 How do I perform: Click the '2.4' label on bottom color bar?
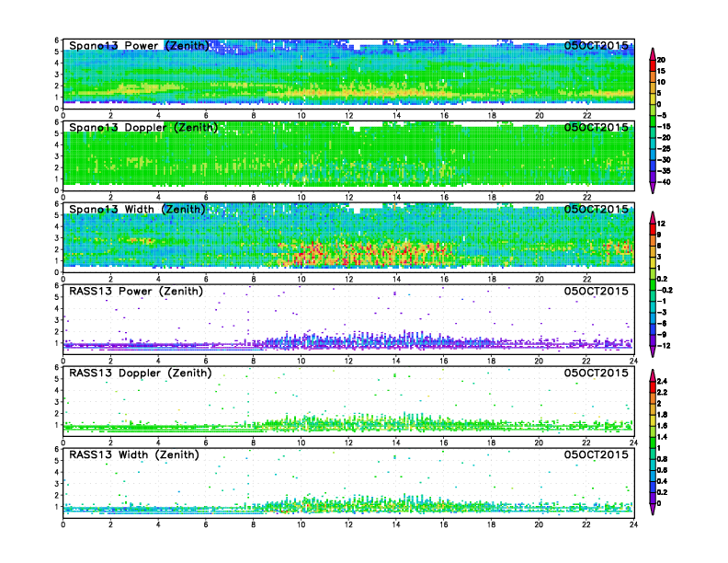pos(663,382)
